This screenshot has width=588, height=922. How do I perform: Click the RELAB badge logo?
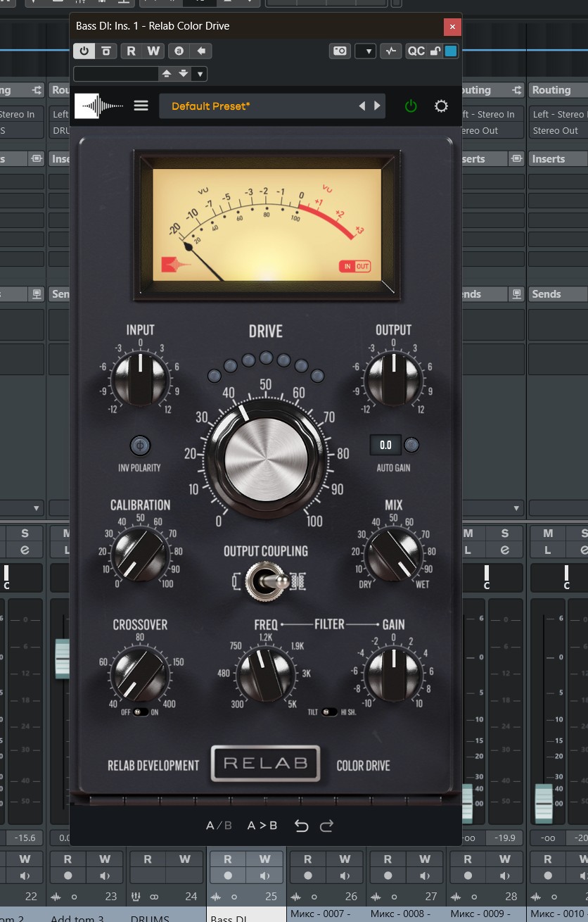(x=266, y=764)
